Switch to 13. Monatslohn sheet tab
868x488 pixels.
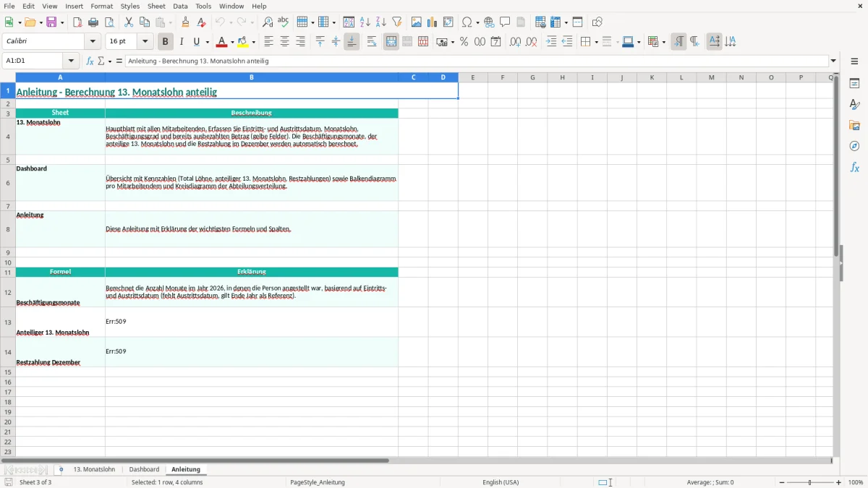94,470
